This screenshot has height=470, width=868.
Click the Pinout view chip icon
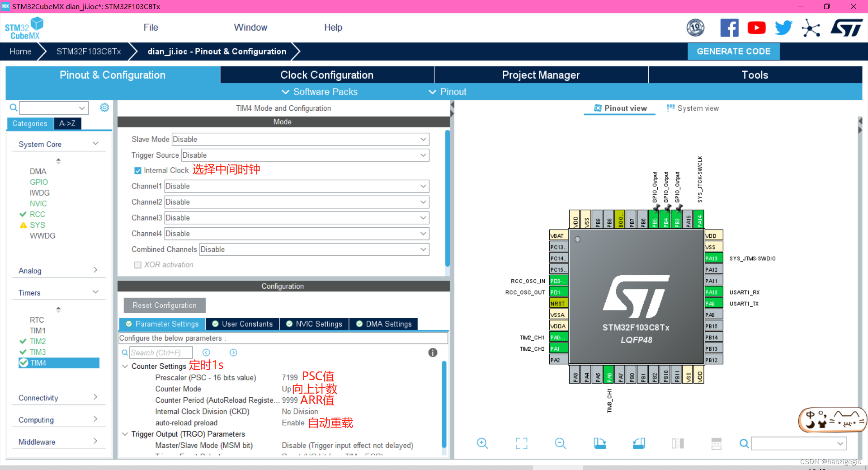click(x=598, y=108)
